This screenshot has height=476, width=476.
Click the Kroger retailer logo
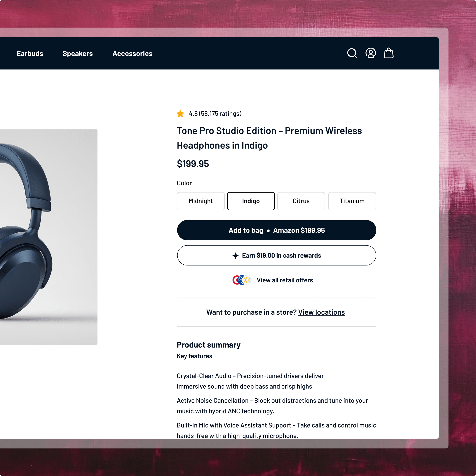(241, 280)
